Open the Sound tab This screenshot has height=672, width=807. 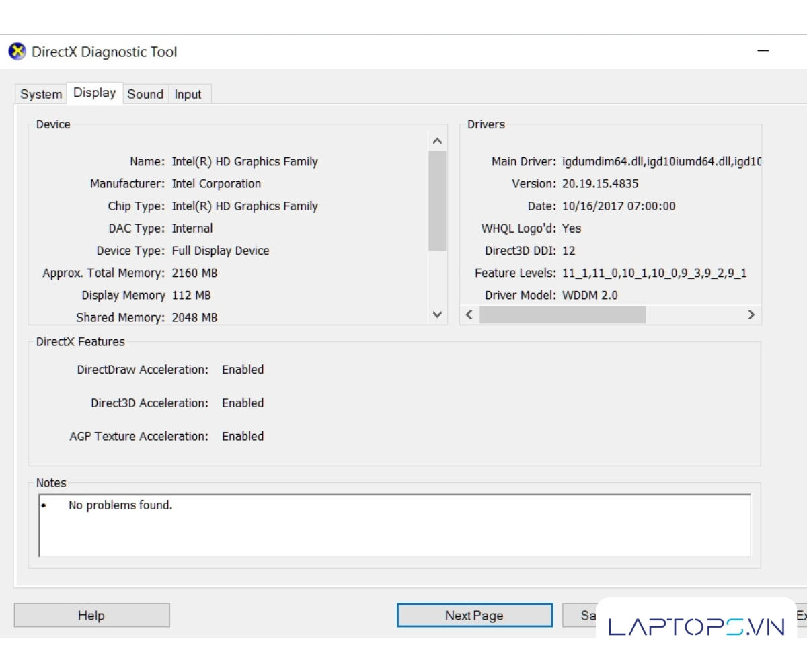coord(145,95)
